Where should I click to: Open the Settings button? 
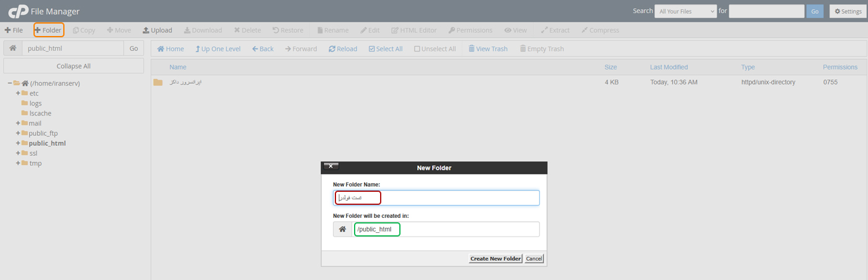click(x=847, y=11)
